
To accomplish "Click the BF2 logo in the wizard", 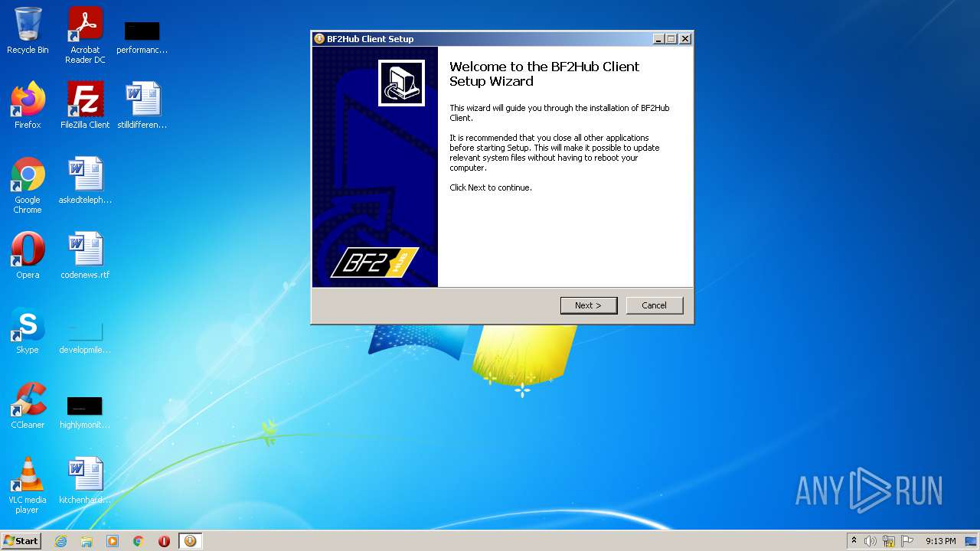I will (x=374, y=262).
